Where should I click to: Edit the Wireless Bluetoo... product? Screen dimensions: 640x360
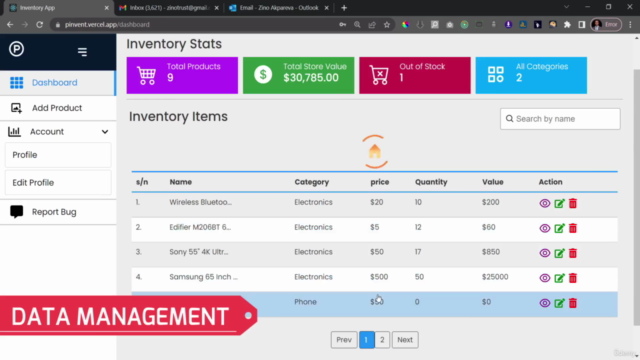[x=559, y=203]
